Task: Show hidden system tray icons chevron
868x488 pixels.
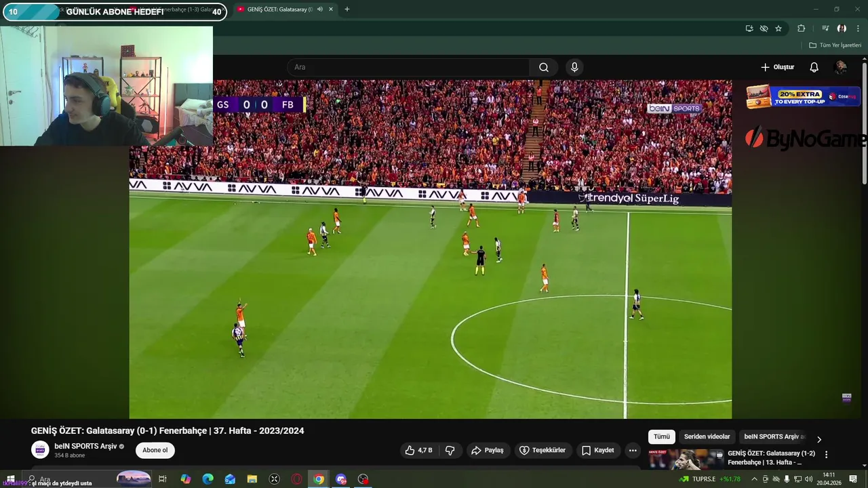Action: pos(754,479)
